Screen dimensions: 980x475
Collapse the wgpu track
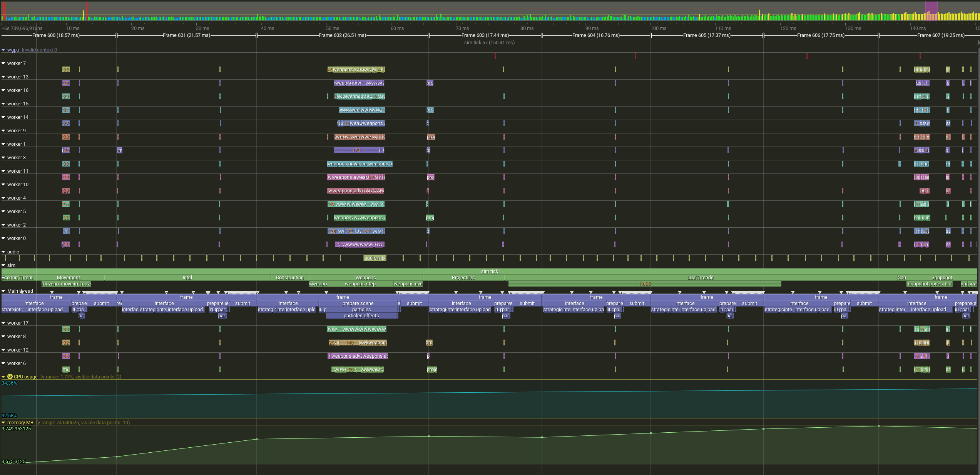point(3,50)
